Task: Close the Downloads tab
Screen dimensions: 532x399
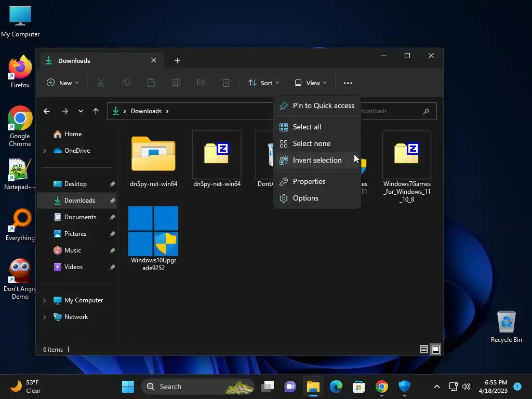Action: [x=153, y=60]
